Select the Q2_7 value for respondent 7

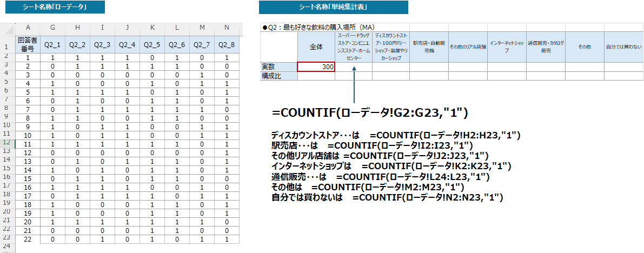[202, 110]
